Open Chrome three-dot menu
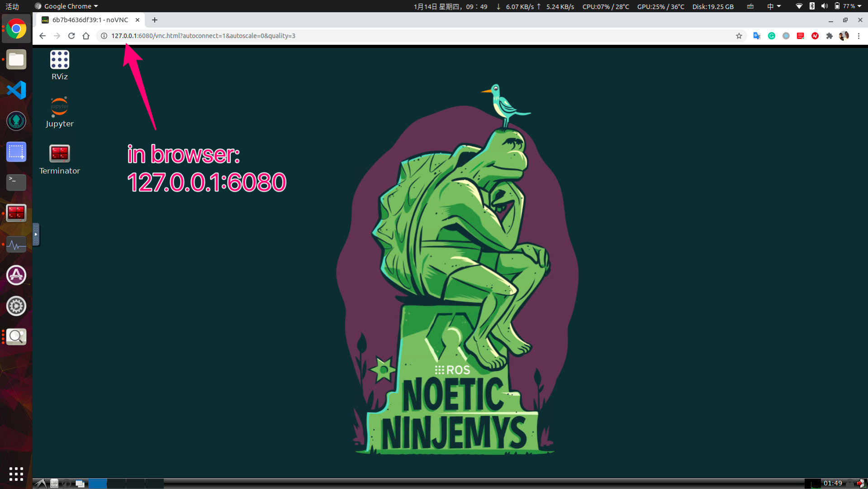 coord(859,36)
